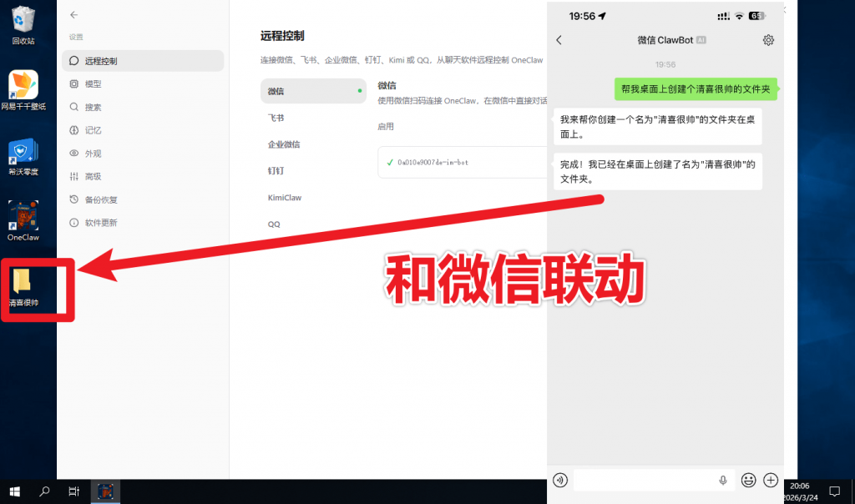Image resolution: width=855 pixels, height=504 pixels.
Task: Tap the reply starting with 我来帮你创建
Action: pyautogui.click(x=658, y=126)
